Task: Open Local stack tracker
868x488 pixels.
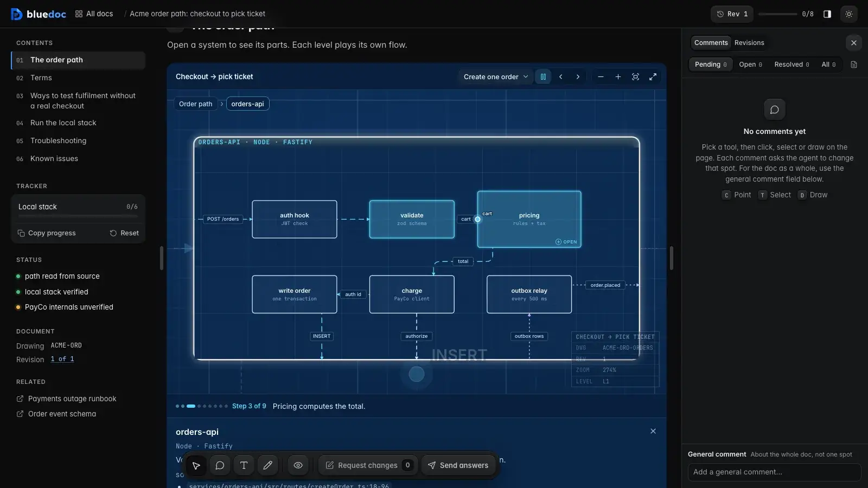Action: [x=78, y=207]
